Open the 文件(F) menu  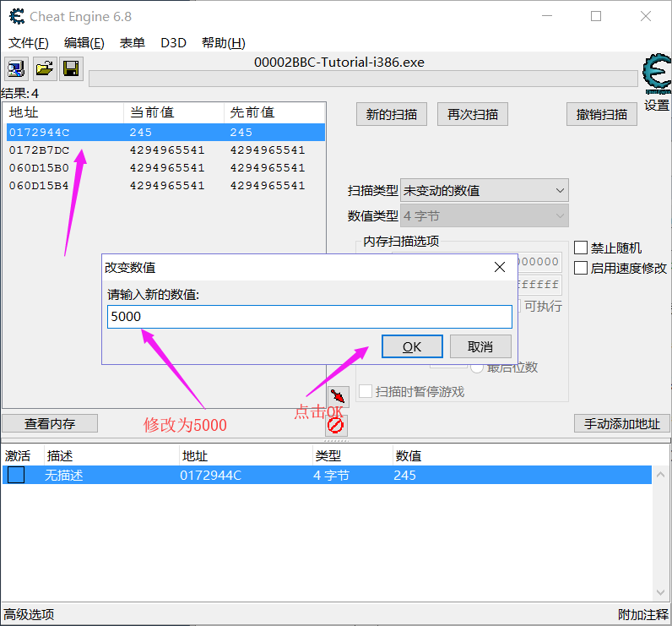point(29,42)
